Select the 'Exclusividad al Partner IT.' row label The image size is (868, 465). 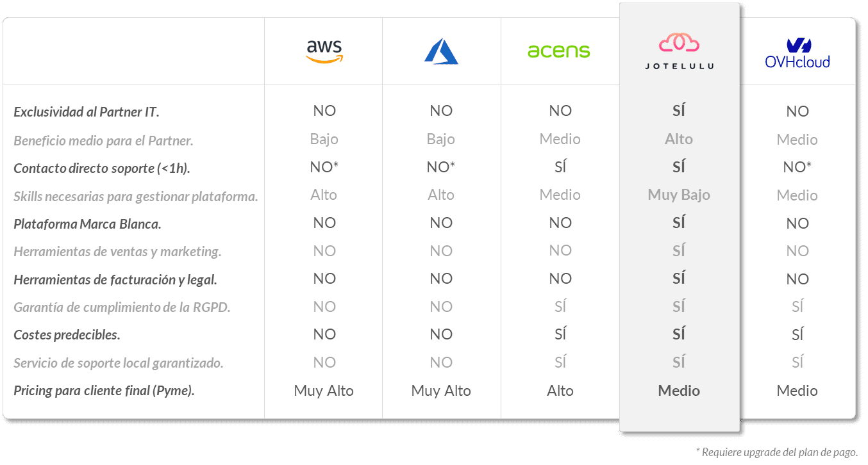pos(87,112)
